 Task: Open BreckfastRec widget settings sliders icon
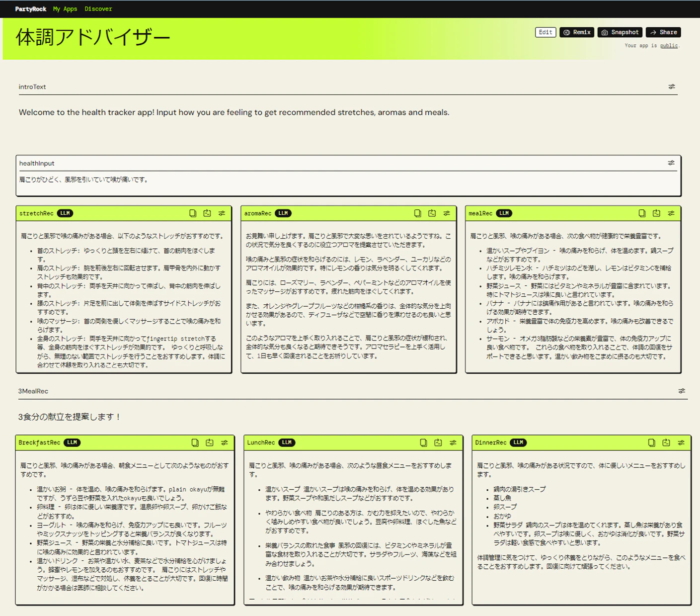click(x=225, y=442)
